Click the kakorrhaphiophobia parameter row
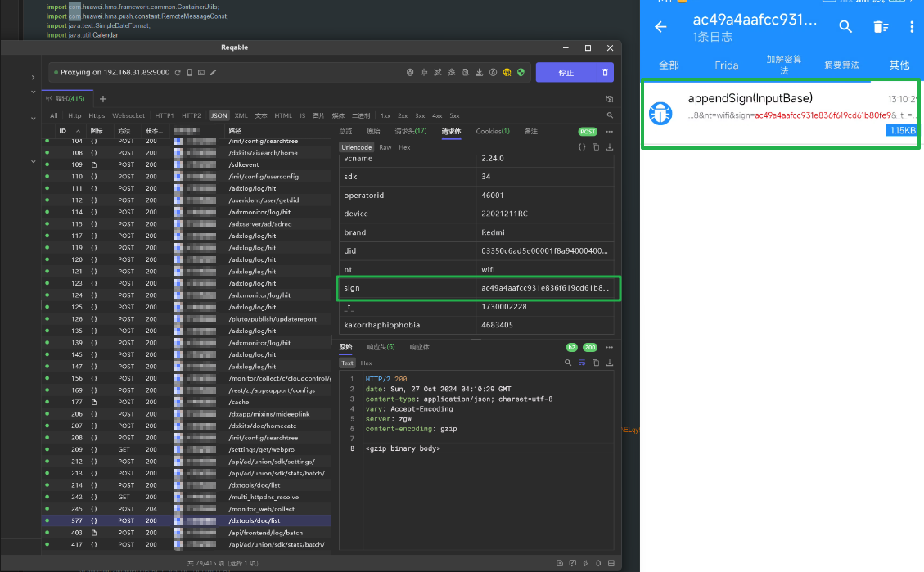The width and height of the screenshot is (924, 572). (477, 325)
